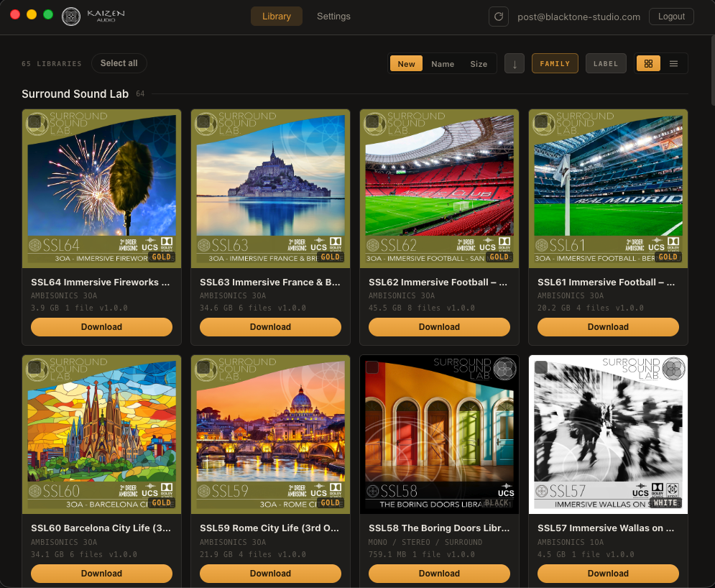Click the account email post@blacktone-studio.com
Screen dimensions: 715x588
pos(578,17)
